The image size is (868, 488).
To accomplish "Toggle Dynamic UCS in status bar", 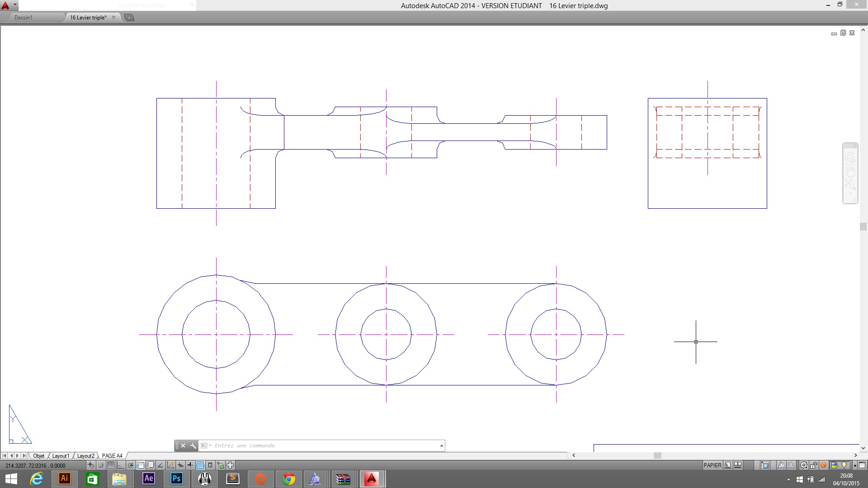I will point(170,465).
